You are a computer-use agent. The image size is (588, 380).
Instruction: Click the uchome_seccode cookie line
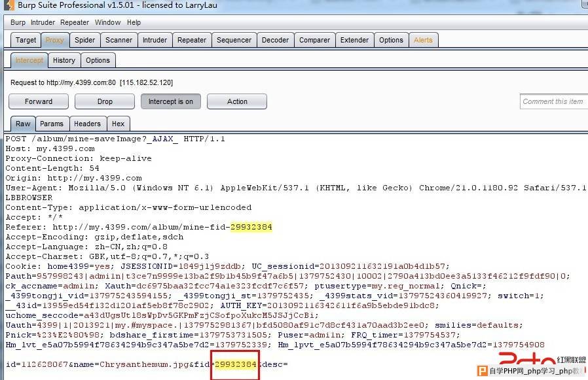162,315
